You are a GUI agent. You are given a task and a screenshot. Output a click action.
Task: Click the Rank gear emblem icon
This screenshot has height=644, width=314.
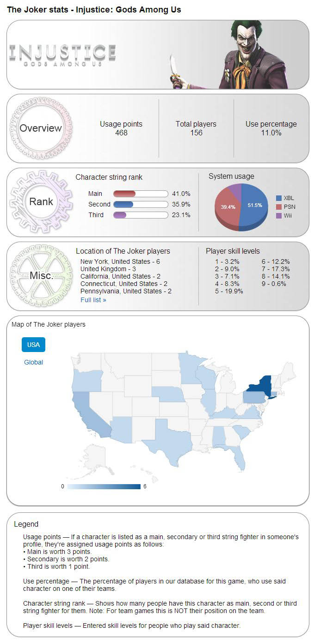click(41, 201)
